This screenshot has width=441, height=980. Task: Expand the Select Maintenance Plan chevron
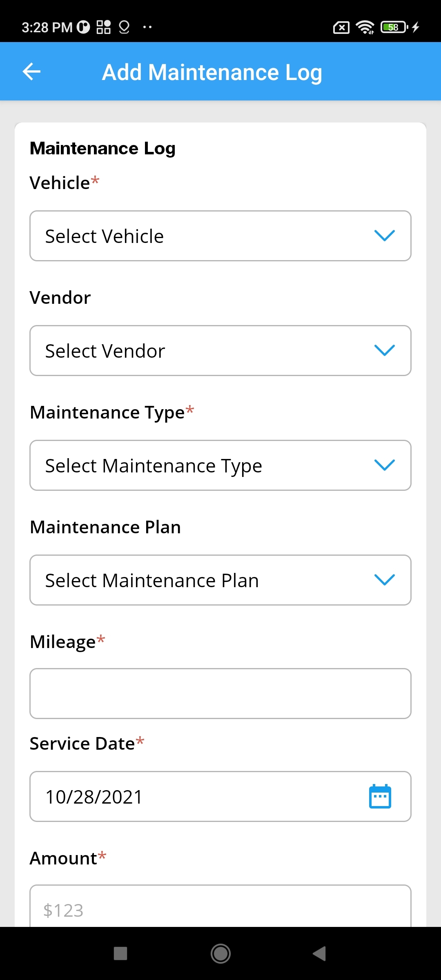click(x=385, y=580)
